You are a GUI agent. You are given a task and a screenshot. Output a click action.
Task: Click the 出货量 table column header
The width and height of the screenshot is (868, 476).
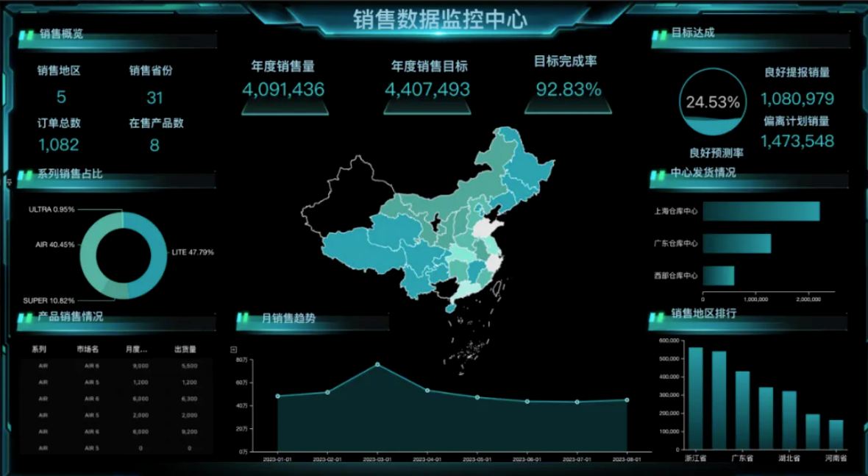tap(185, 349)
